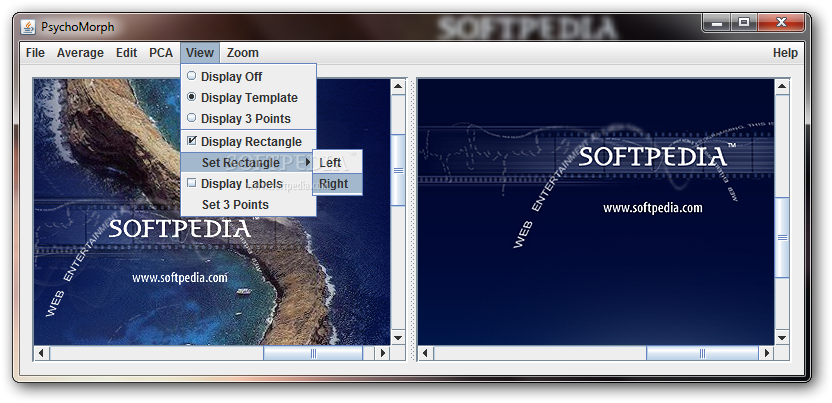The height and width of the screenshot is (403, 832).
Task: Click the right image panel's scroll-right arrow
Action: point(767,353)
